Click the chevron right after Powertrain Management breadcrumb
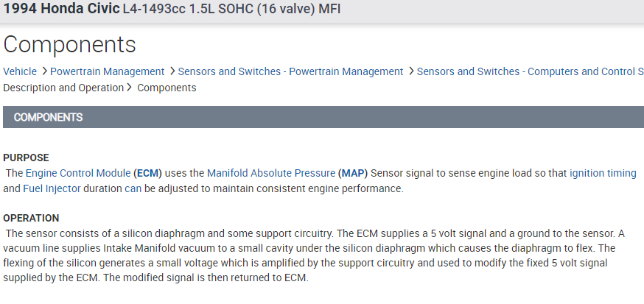The width and height of the screenshot is (644, 304). coord(172,71)
